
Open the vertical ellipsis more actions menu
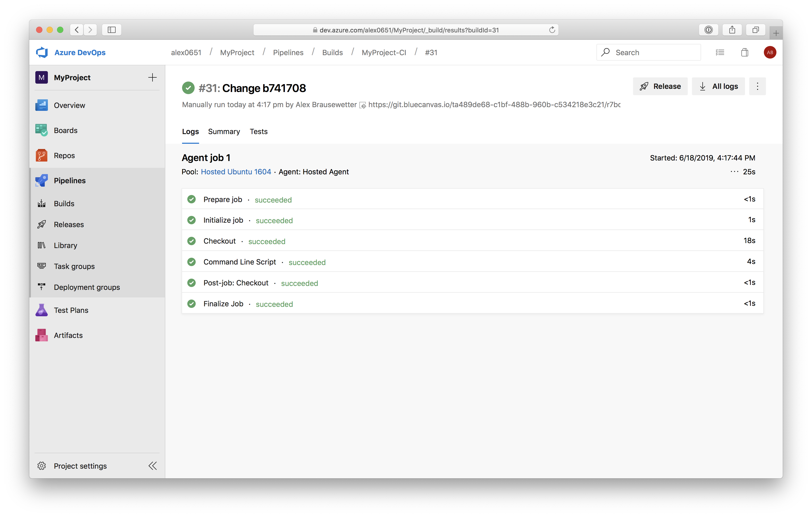757,86
